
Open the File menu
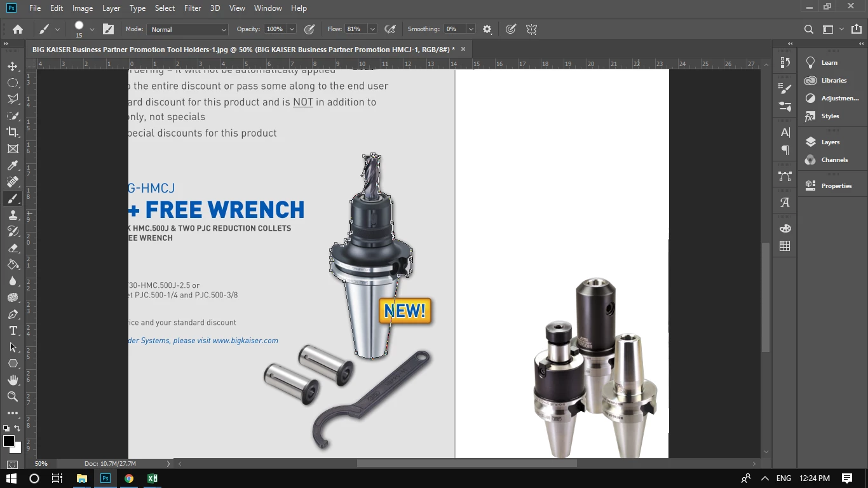[35, 8]
